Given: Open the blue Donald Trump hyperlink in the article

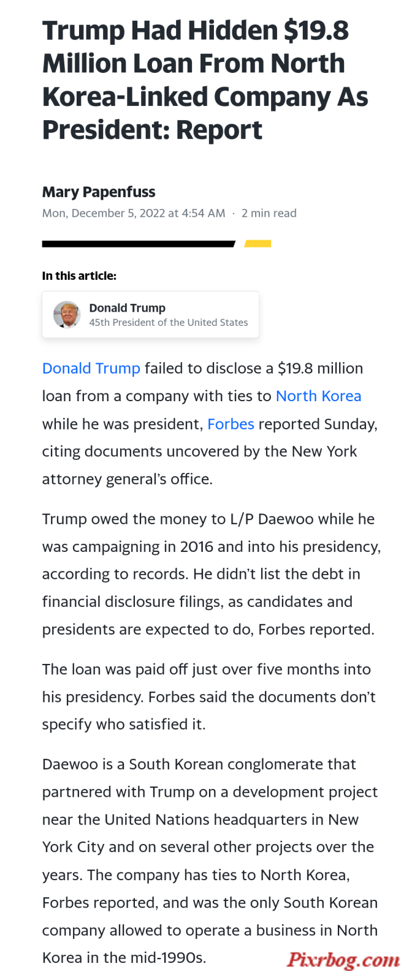Looking at the screenshot, I should [91, 368].
